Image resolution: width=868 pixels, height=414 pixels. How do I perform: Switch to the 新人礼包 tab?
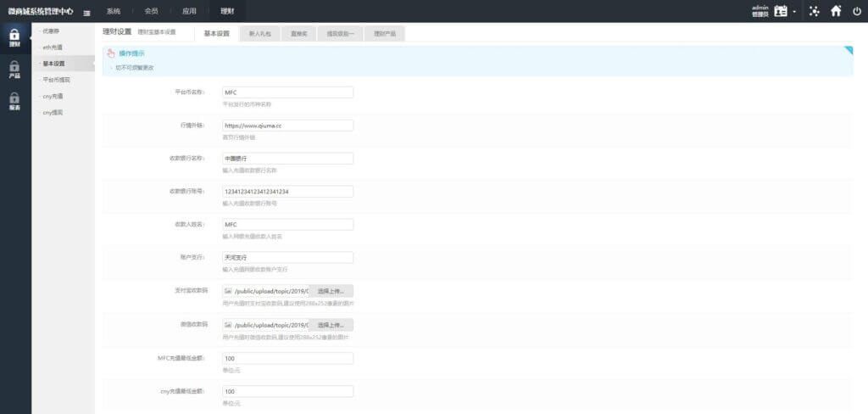click(261, 34)
